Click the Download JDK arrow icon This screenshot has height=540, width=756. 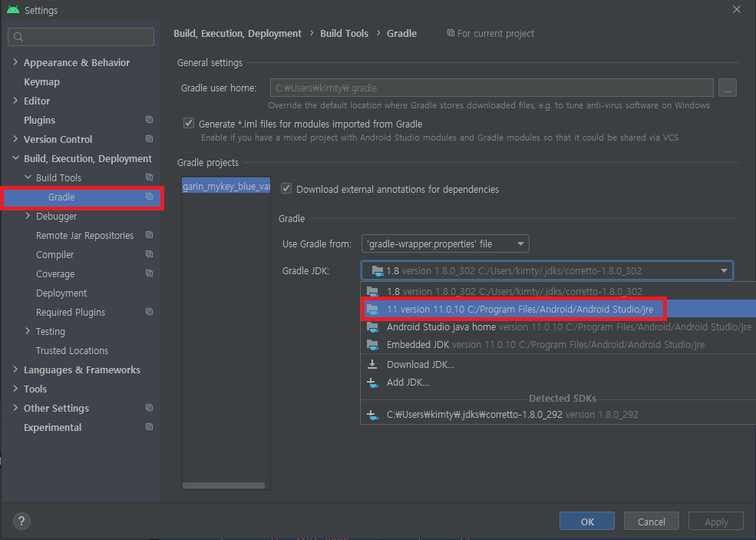(372, 364)
